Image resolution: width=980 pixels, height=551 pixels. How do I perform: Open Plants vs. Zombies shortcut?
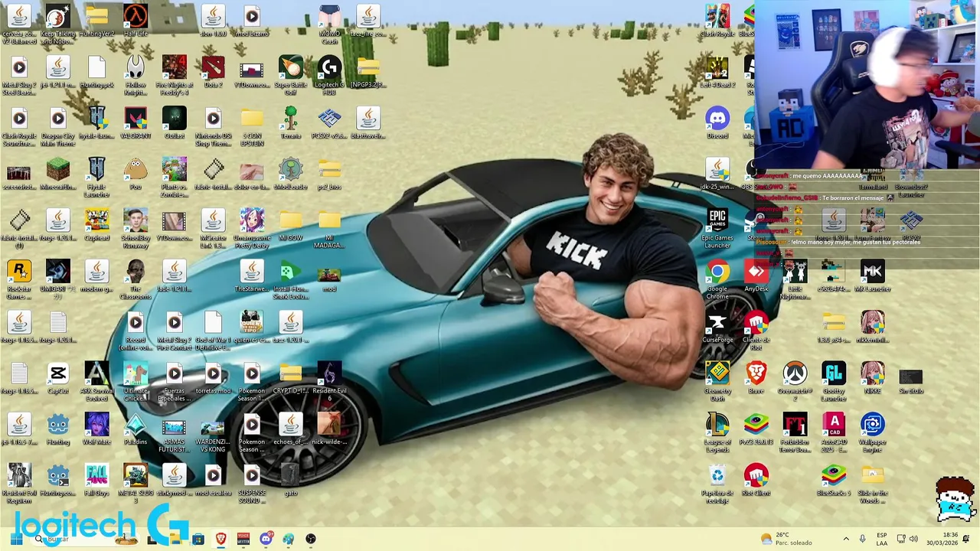[x=174, y=170]
